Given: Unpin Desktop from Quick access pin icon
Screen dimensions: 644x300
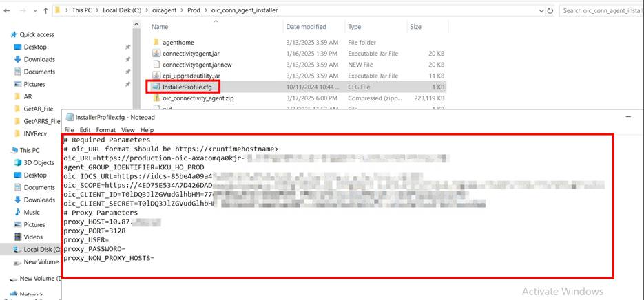Looking at the screenshot, I should pos(127,47).
